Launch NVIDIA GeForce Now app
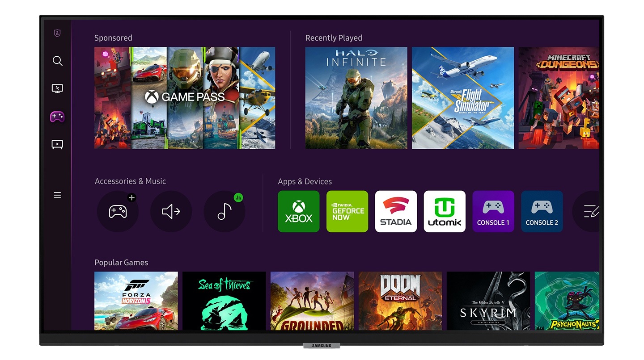 click(347, 212)
